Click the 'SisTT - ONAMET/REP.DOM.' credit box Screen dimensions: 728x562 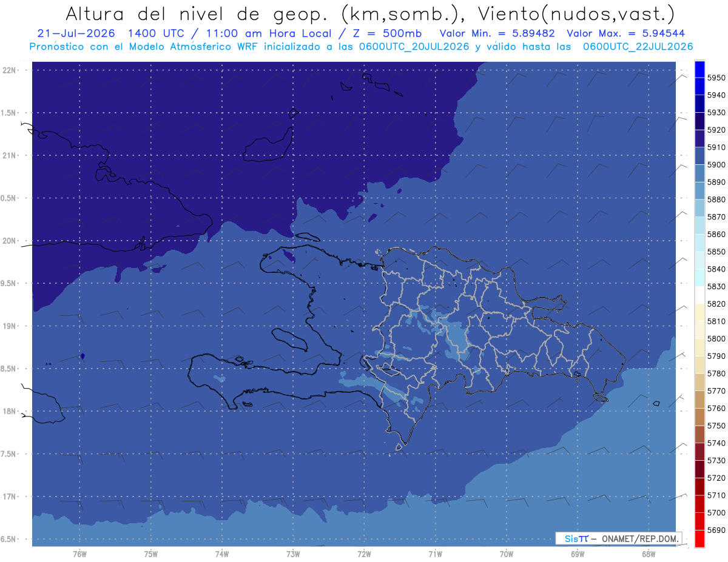[x=618, y=538]
